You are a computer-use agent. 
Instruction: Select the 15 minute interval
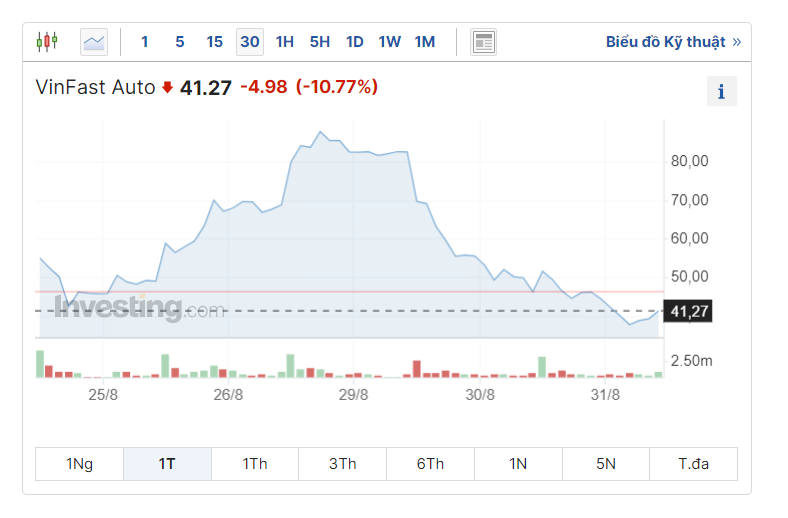215,42
